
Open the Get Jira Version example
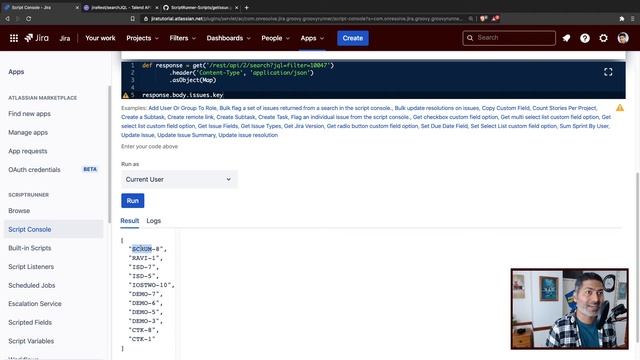point(304,126)
